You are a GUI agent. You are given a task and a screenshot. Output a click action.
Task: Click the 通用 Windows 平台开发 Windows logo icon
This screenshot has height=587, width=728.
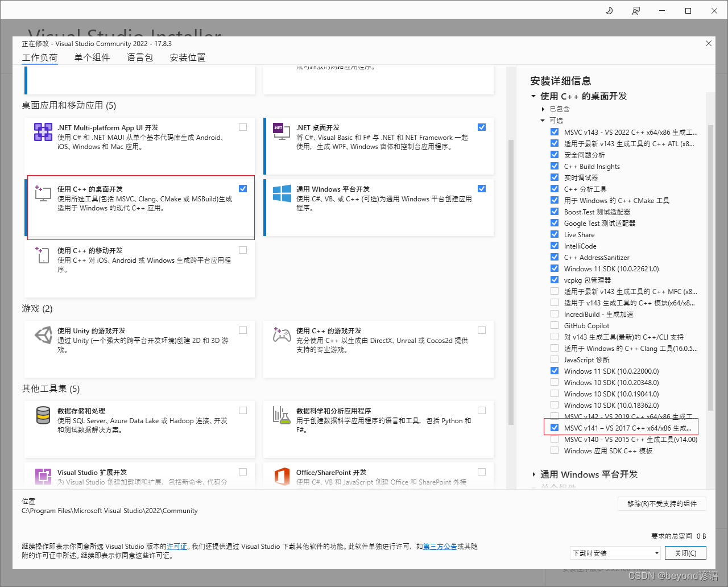pyautogui.click(x=282, y=193)
